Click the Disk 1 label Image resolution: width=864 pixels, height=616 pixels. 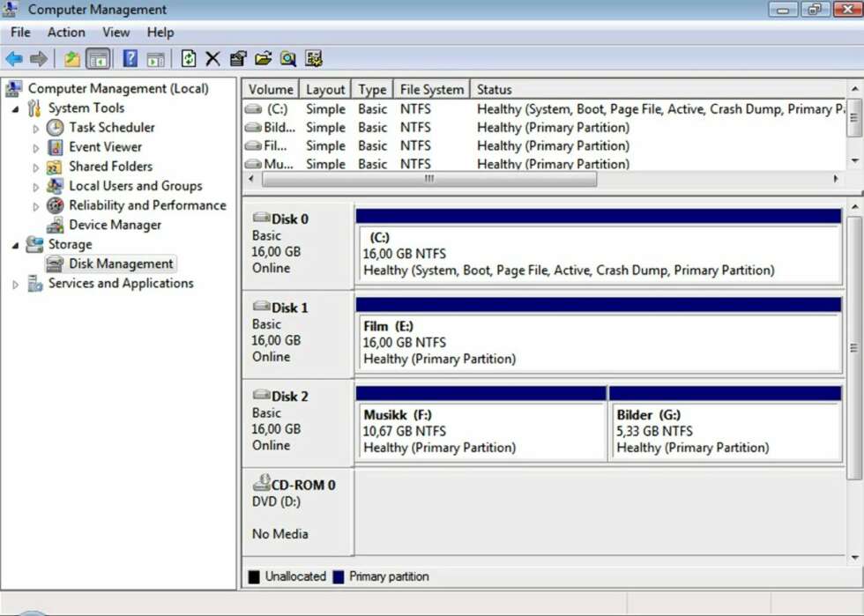(x=290, y=308)
